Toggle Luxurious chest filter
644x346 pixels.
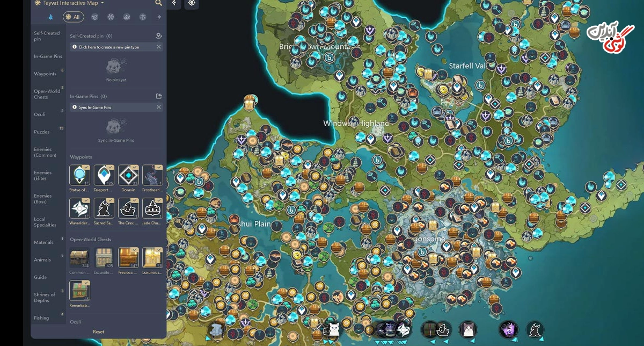(x=153, y=257)
